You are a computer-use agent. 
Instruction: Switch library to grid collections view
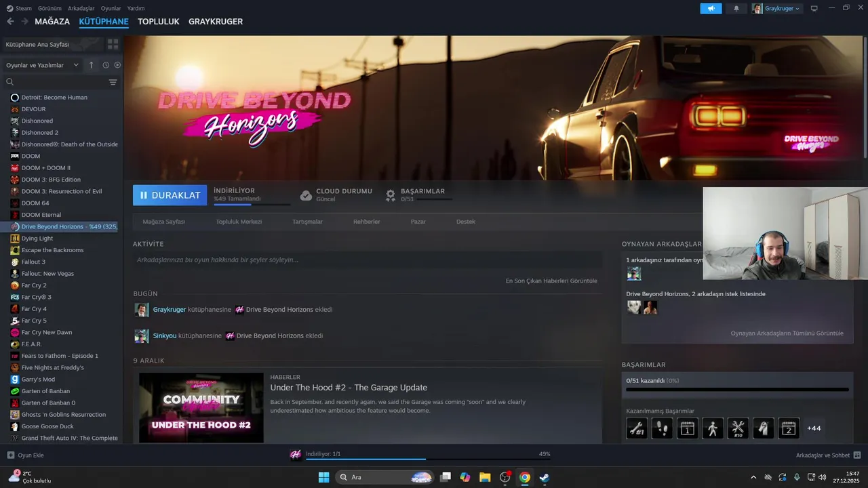(113, 44)
